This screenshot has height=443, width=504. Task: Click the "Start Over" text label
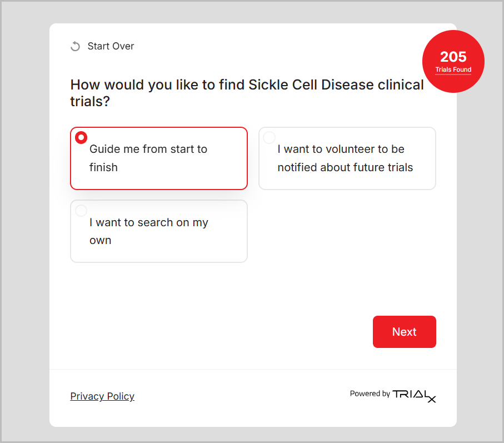[111, 46]
